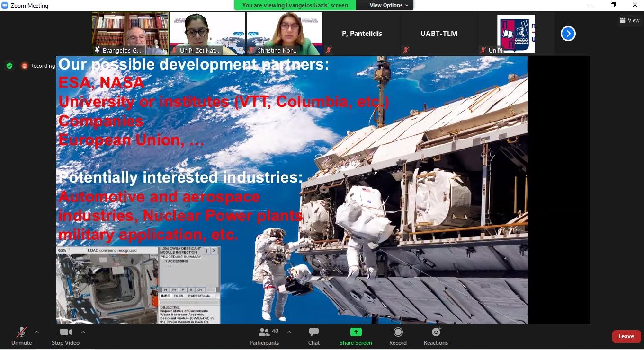Screen dimensions: 644x350
Task: Stop Video camera button
Action: click(65, 336)
